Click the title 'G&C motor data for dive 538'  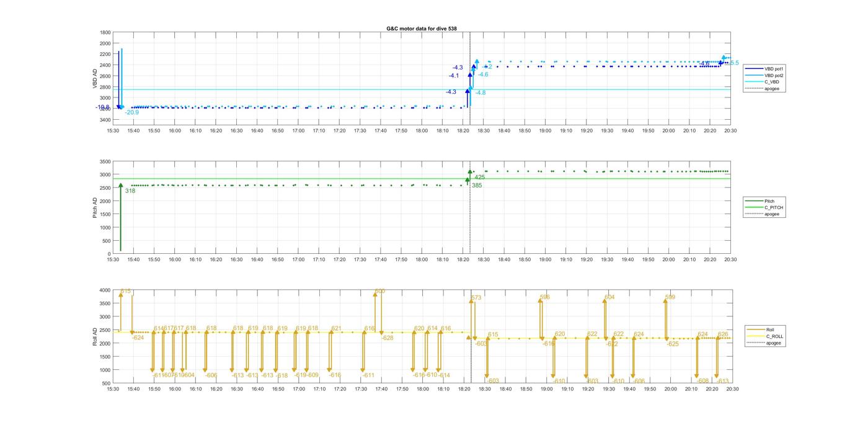click(x=422, y=29)
